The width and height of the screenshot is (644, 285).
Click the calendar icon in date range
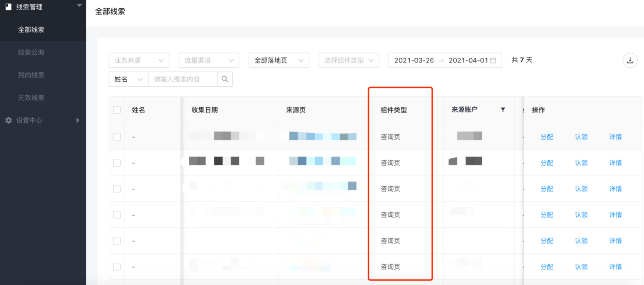tap(493, 60)
